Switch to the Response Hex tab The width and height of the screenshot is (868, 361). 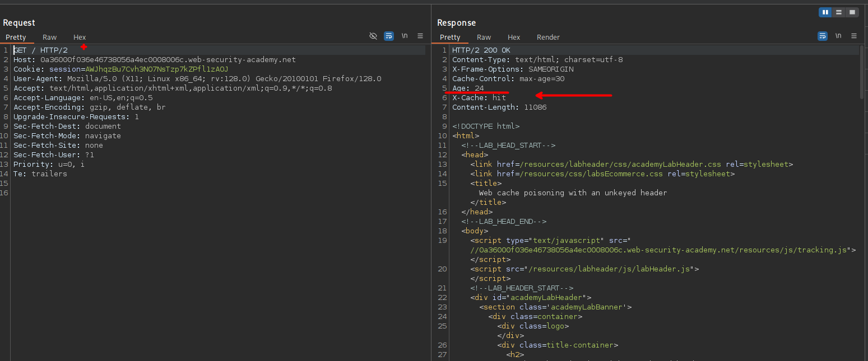[x=514, y=37]
